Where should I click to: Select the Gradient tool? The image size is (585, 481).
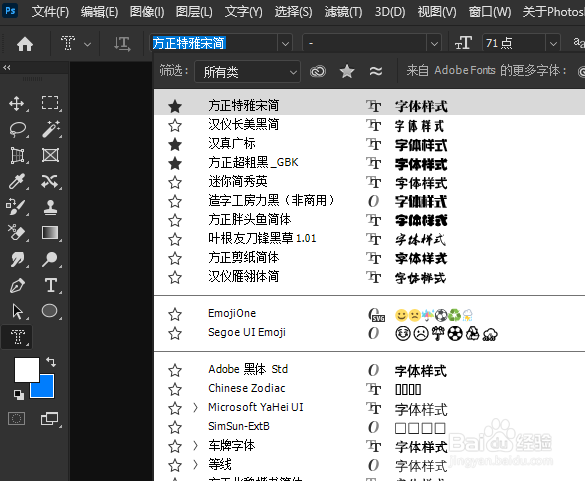[x=50, y=232]
